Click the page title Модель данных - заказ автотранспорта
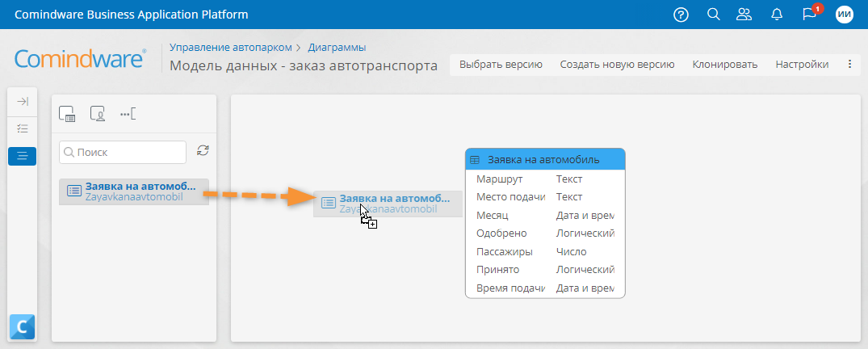 304,65
